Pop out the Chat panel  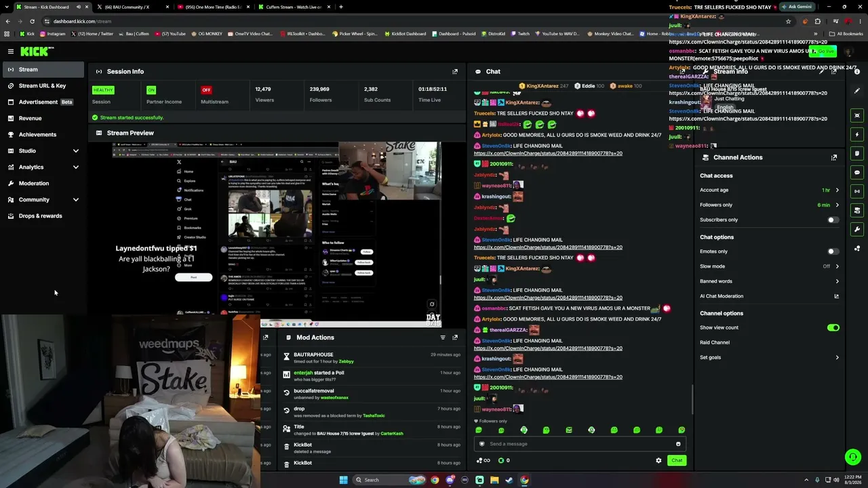tap(682, 71)
